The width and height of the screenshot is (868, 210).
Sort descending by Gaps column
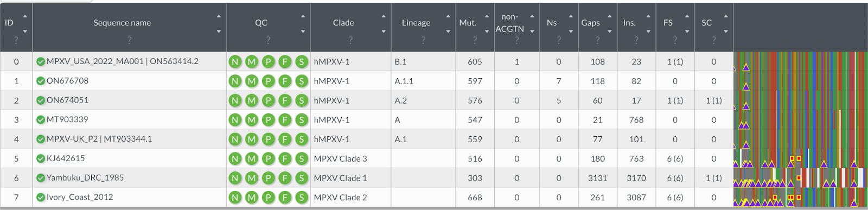610,31
